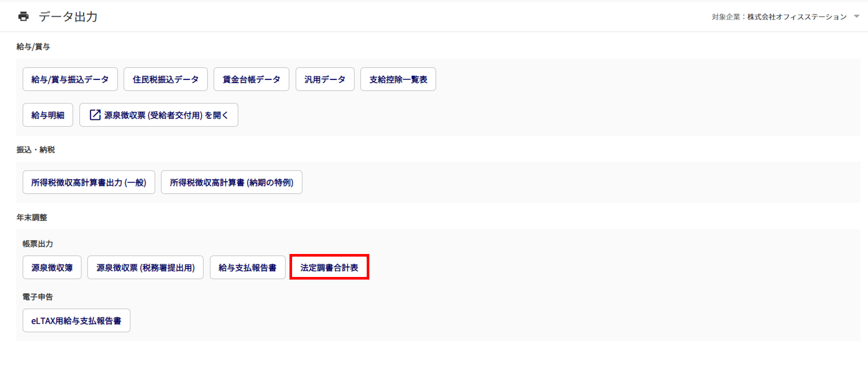Open the 支給控除一覧表 report

coord(398,79)
